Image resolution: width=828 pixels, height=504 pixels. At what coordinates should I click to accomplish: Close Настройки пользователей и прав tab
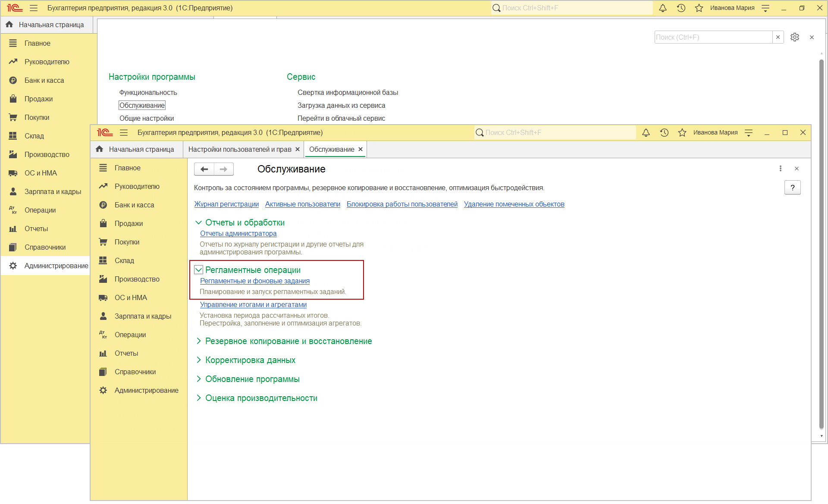coord(298,149)
